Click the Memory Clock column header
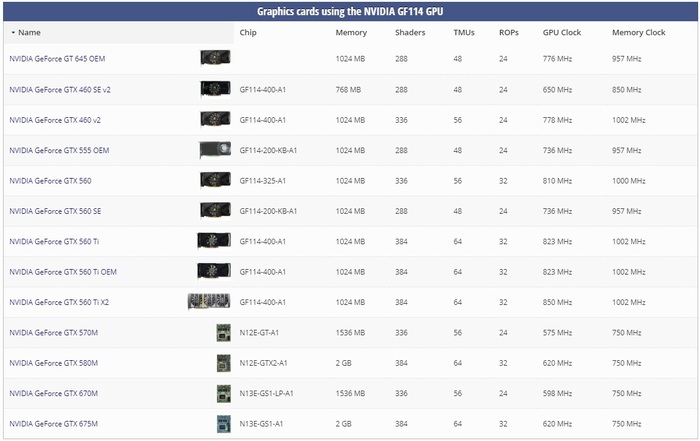 [638, 33]
